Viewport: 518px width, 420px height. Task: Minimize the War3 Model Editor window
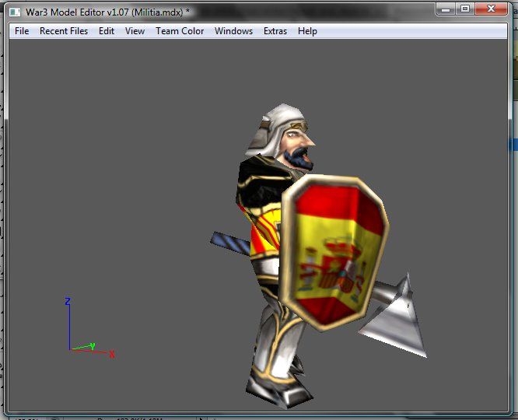click(x=446, y=9)
